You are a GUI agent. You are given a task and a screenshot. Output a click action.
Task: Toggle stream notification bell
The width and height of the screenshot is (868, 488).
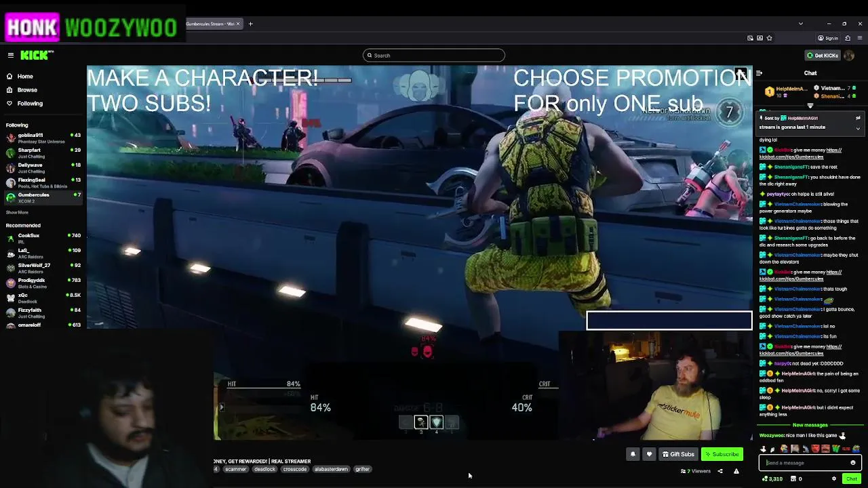click(633, 454)
